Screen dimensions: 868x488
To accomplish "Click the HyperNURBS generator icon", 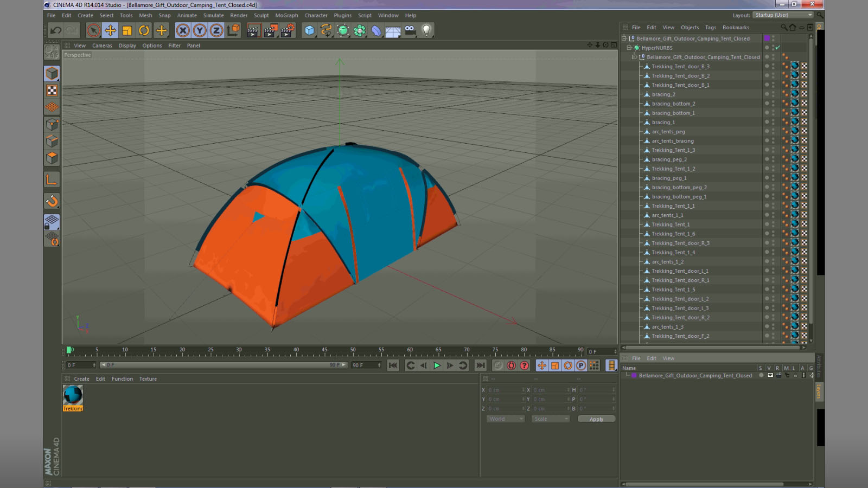I will click(x=343, y=30).
